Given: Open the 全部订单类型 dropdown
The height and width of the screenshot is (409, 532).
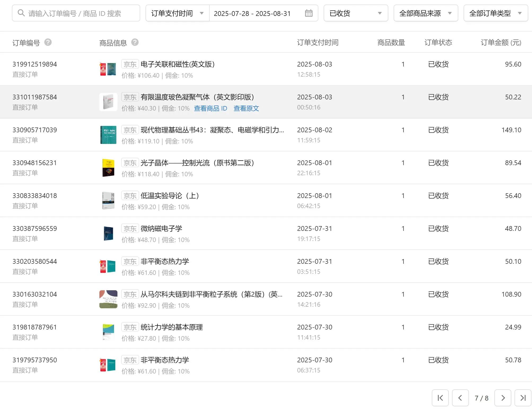Looking at the screenshot, I should [x=495, y=13].
